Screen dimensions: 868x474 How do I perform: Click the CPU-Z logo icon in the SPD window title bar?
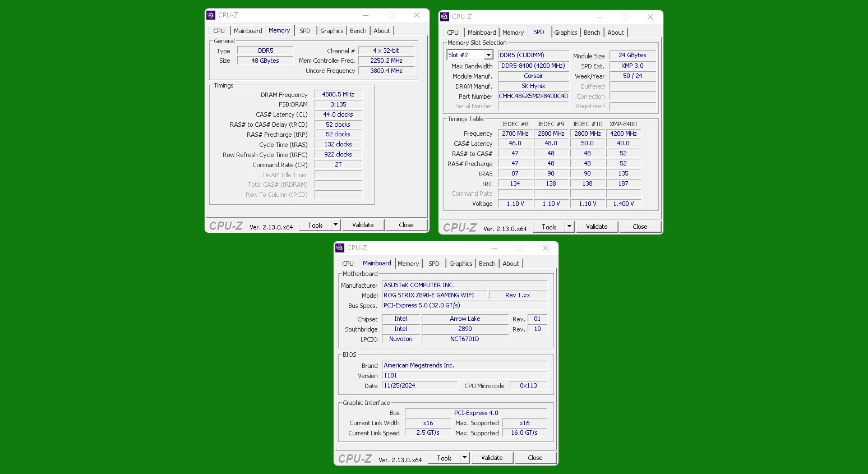445,17
